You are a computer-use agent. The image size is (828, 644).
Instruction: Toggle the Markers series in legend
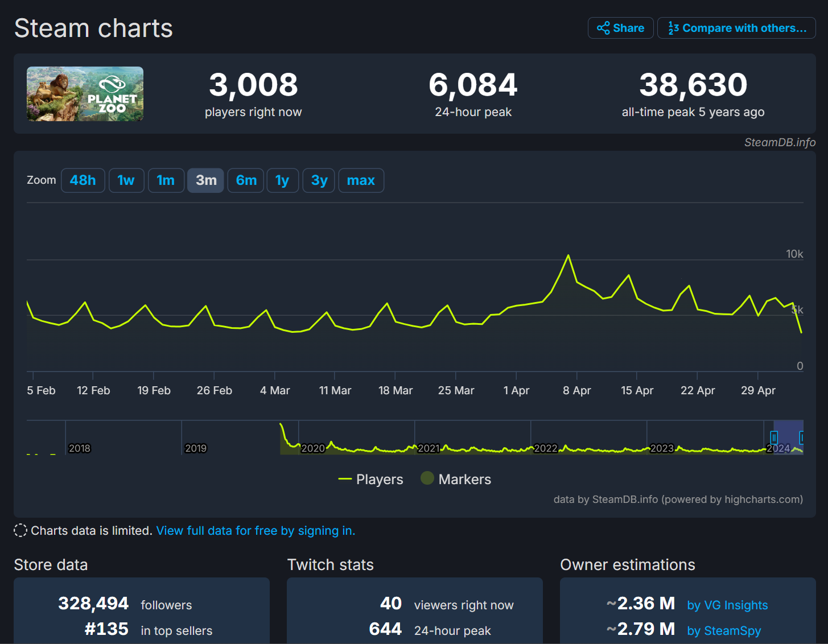click(456, 479)
